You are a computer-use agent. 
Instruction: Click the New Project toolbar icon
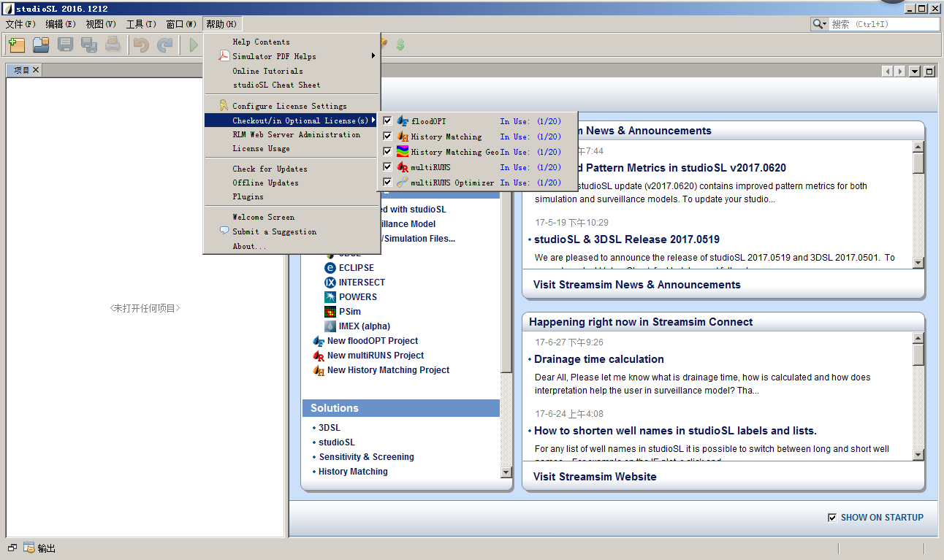coord(17,45)
